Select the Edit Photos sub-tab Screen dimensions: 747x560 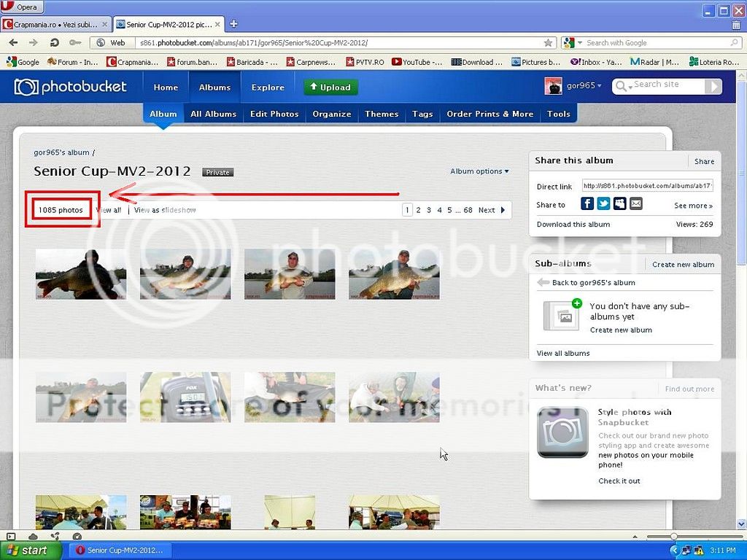pyautogui.click(x=274, y=114)
